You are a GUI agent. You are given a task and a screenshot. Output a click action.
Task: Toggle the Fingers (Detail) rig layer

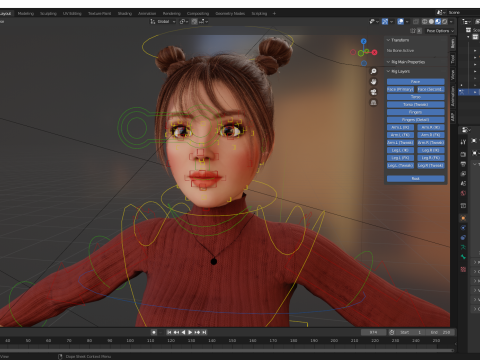416,120
